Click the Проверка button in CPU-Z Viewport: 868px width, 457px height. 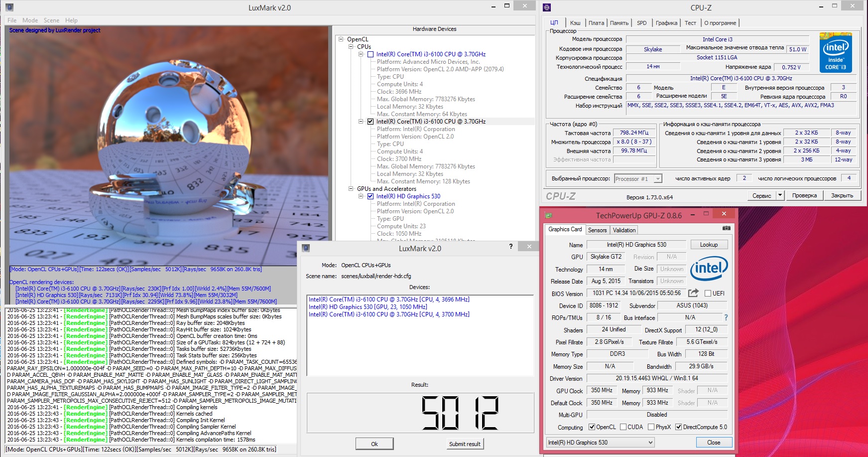click(804, 196)
